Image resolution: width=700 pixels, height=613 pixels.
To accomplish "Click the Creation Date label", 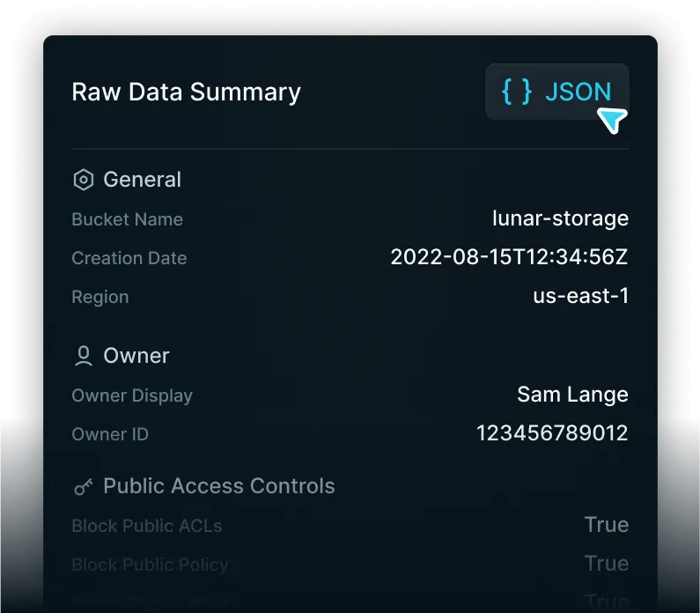I will (129, 258).
